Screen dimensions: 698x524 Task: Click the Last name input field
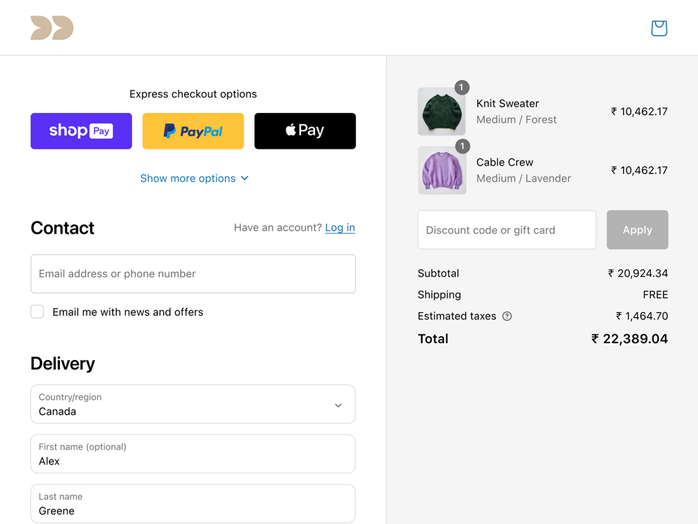pyautogui.click(x=193, y=504)
